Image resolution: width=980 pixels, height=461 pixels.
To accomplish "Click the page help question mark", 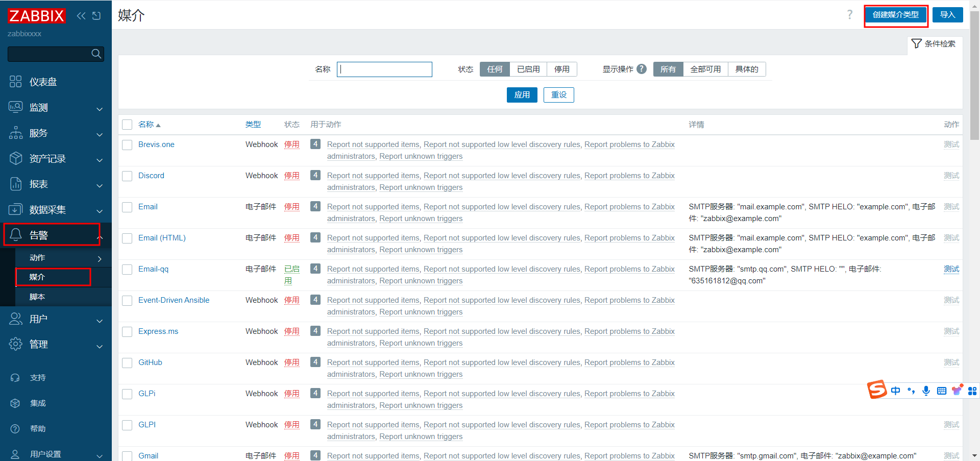I will point(850,15).
